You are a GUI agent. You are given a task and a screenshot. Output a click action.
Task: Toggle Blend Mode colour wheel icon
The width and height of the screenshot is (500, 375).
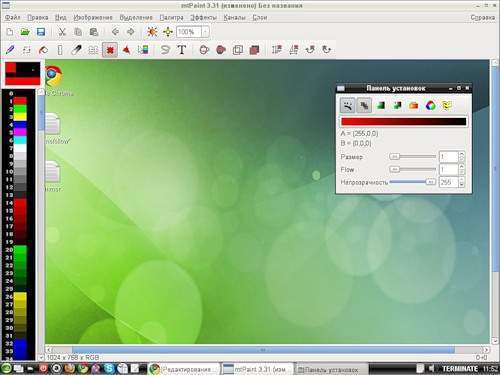430,106
